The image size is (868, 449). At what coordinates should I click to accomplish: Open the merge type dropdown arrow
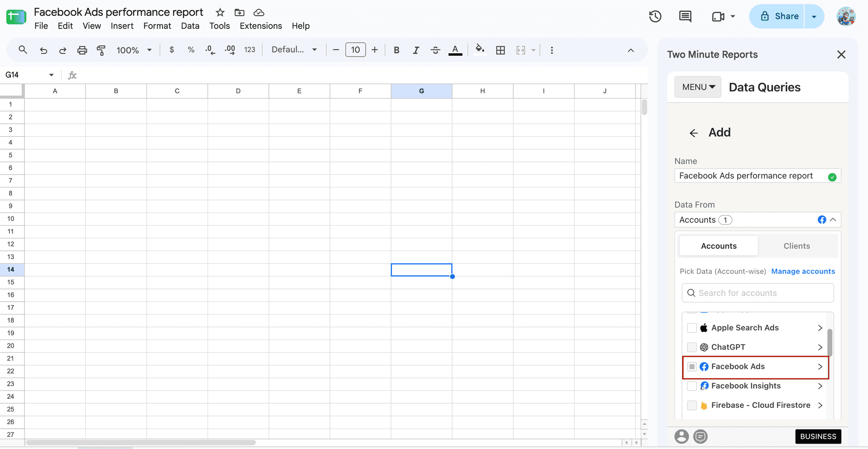tap(533, 50)
